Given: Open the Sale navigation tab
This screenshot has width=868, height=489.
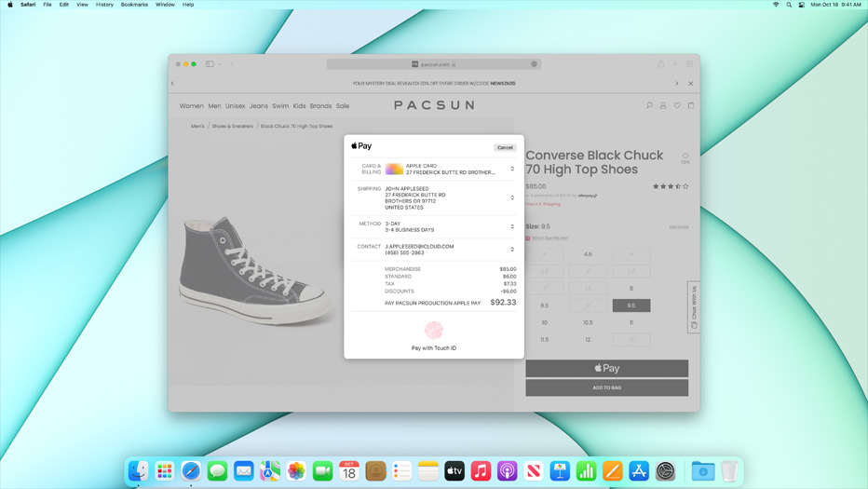Looking at the screenshot, I should click(343, 106).
